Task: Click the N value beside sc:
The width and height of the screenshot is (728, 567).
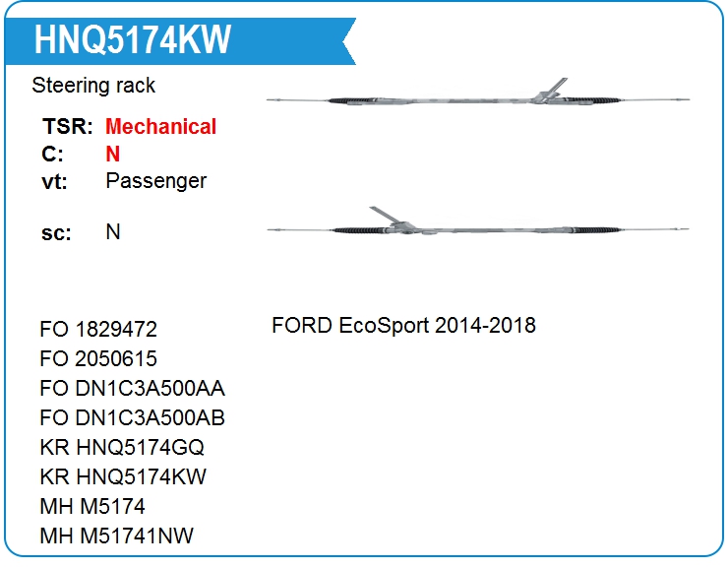Action: tap(113, 232)
